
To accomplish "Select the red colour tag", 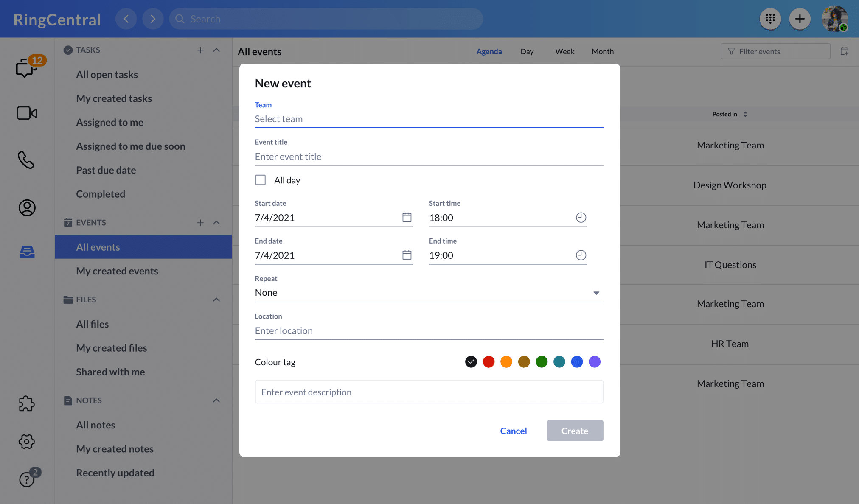I will [x=488, y=362].
